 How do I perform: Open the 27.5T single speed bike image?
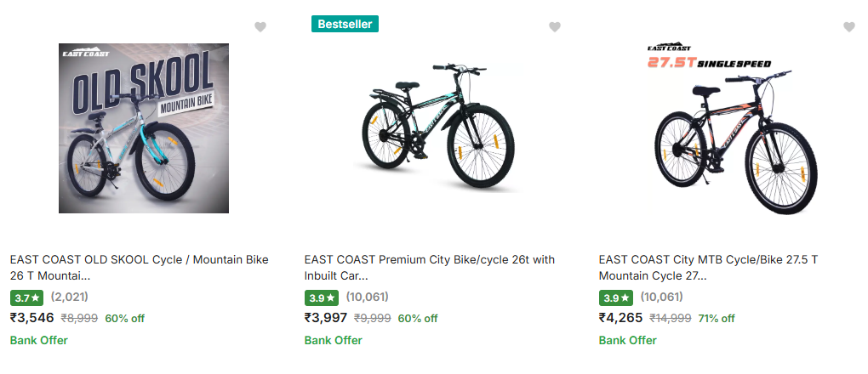click(732, 127)
